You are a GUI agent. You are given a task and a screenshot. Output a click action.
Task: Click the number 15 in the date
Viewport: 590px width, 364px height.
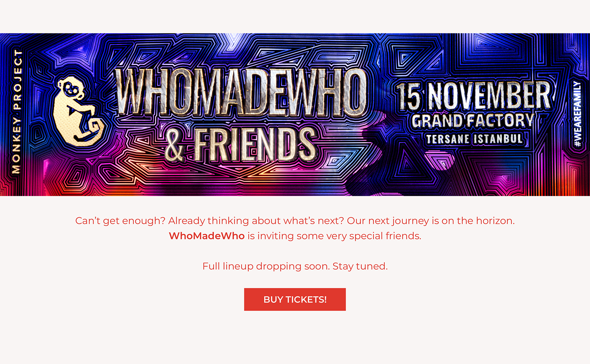coord(409,97)
